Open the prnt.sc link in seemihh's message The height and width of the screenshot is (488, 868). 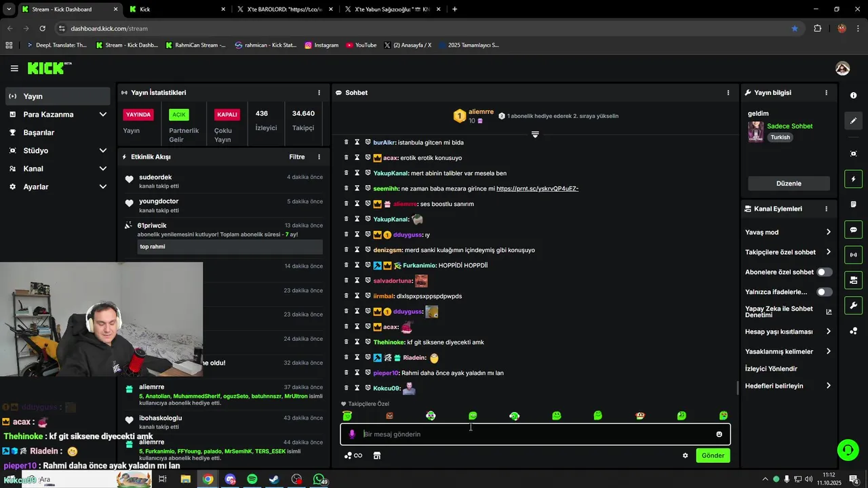[537, 188]
